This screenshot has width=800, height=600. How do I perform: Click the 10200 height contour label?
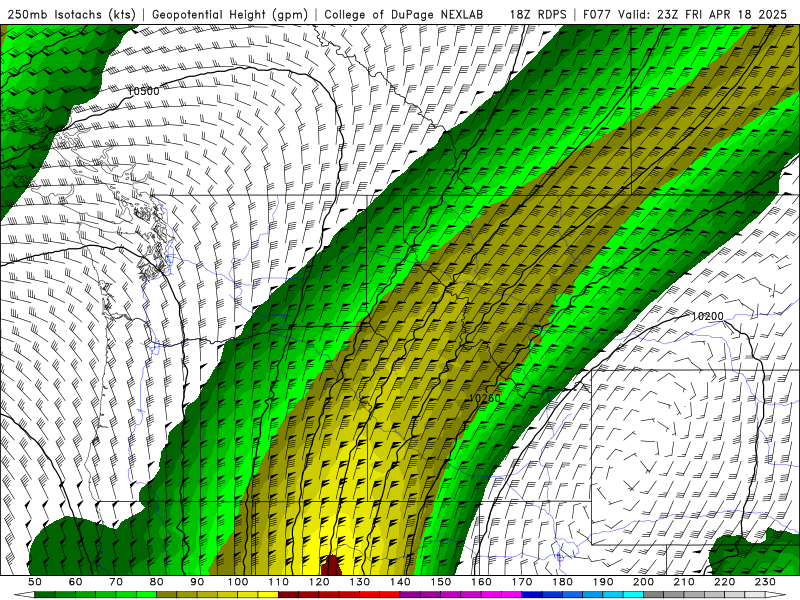point(707,316)
